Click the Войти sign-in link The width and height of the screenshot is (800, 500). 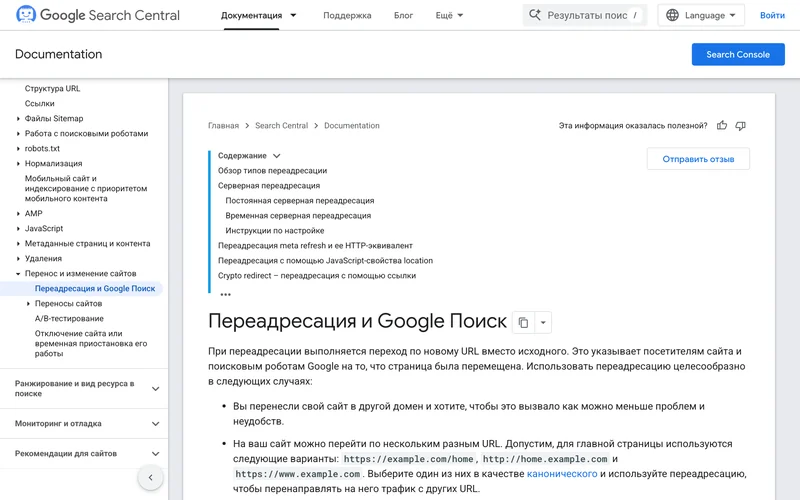point(772,15)
